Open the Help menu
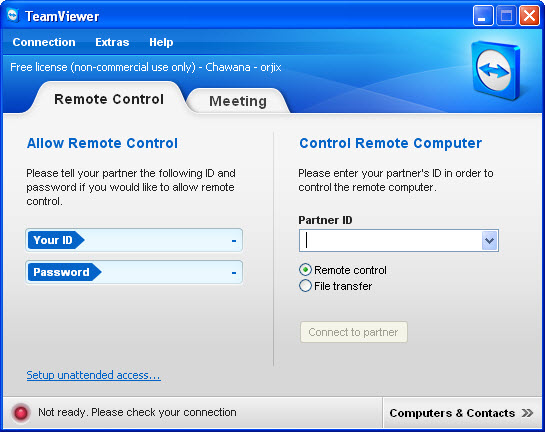Image resolution: width=545 pixels, height=432 pixels. [x=161, y=42]
